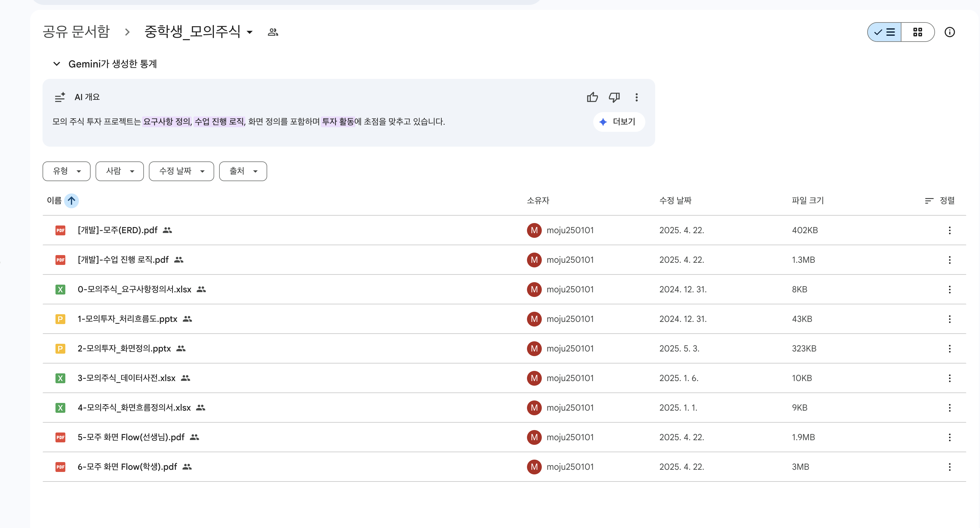
Task: Open the 중학생_모의주식 folder dropdown menu
Action: (x=250, y=32)
